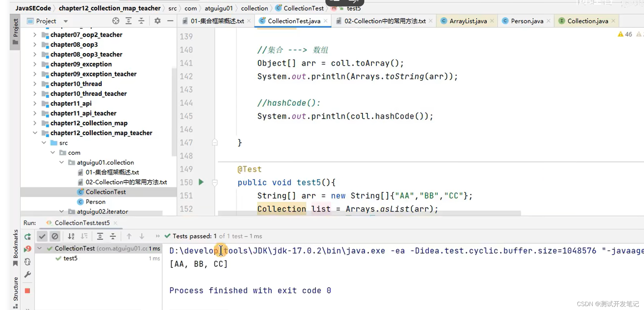The image size is (644, 310).
Task: Toggle Show Ignored tests icon
Action: 55,236
